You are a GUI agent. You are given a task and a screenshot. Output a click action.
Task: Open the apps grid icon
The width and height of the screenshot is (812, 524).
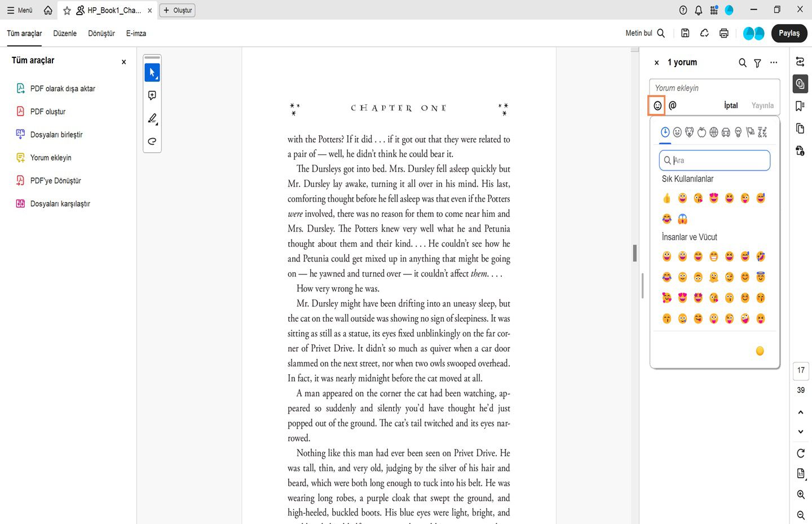coord(714,10)
